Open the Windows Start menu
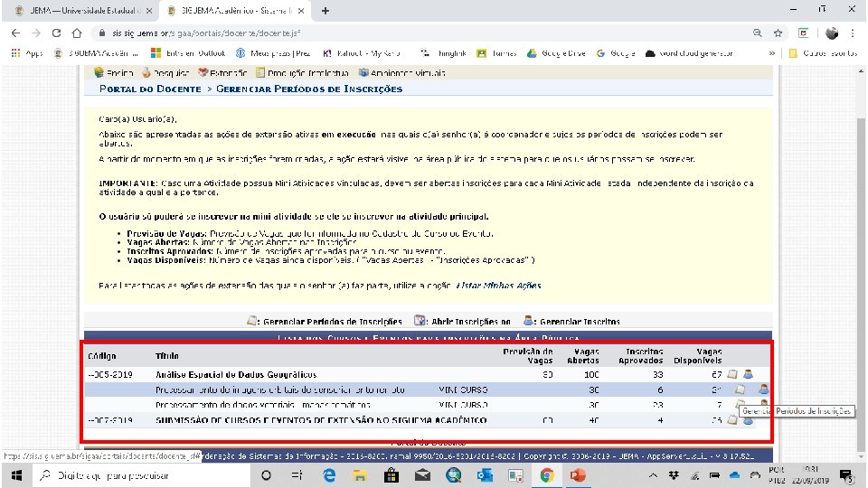The image size is (868, 488). [x=16, y=475]
